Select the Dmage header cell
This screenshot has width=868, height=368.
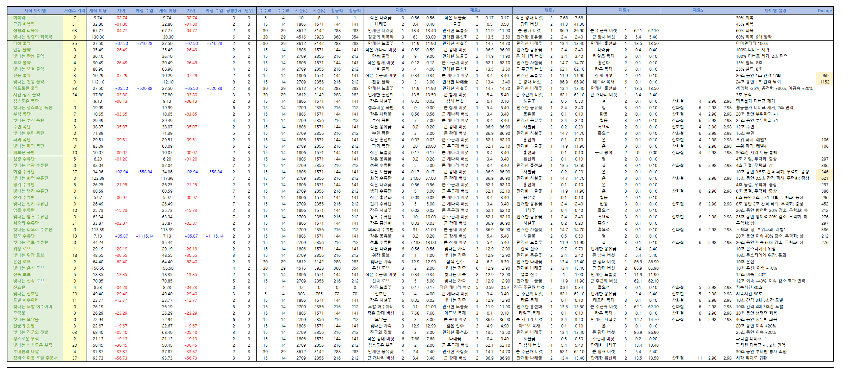click(824, 10)
